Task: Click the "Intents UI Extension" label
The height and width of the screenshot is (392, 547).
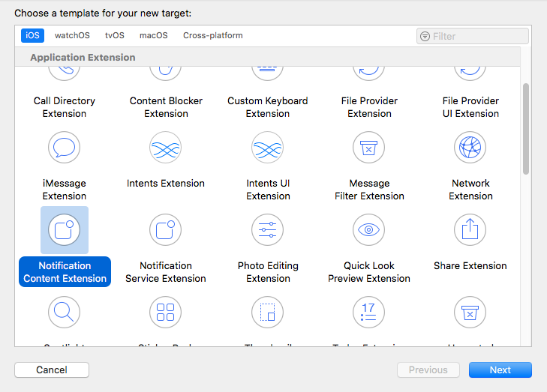Action: coord(268,190)
